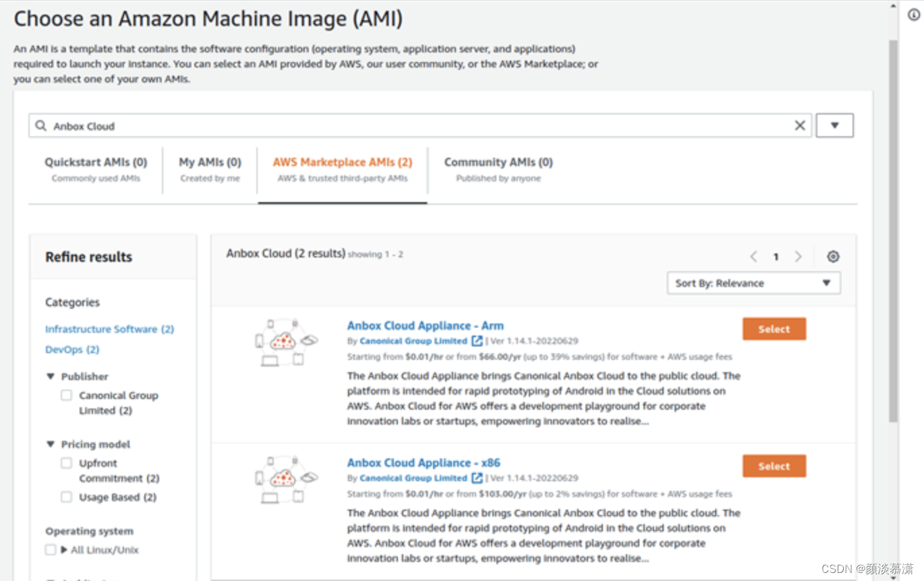Open the AWS Marketplace AMIs tab
The height and width of the screenshot is (581, 924).
coord(343,169)
